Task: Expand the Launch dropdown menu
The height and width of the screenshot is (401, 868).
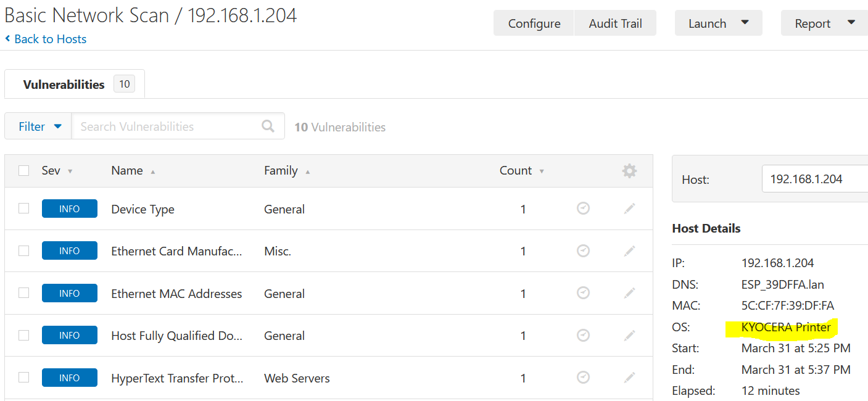Action: coord(718,23)
